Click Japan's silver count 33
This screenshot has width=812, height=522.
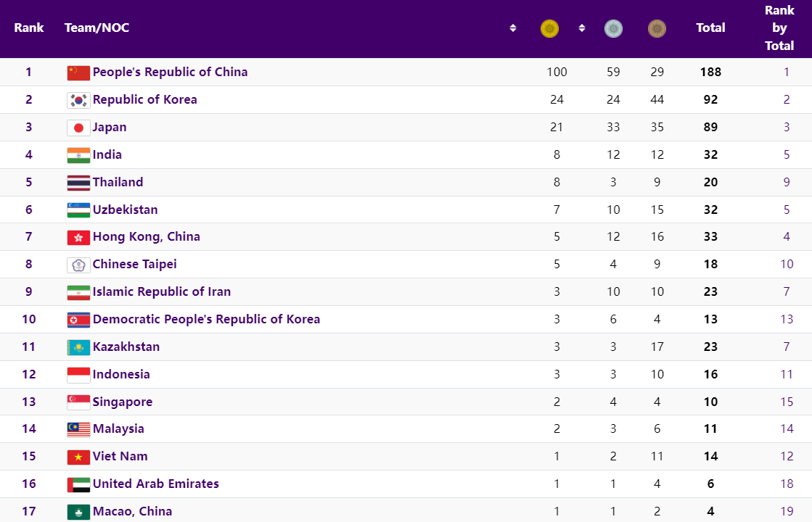pos(613,128)
